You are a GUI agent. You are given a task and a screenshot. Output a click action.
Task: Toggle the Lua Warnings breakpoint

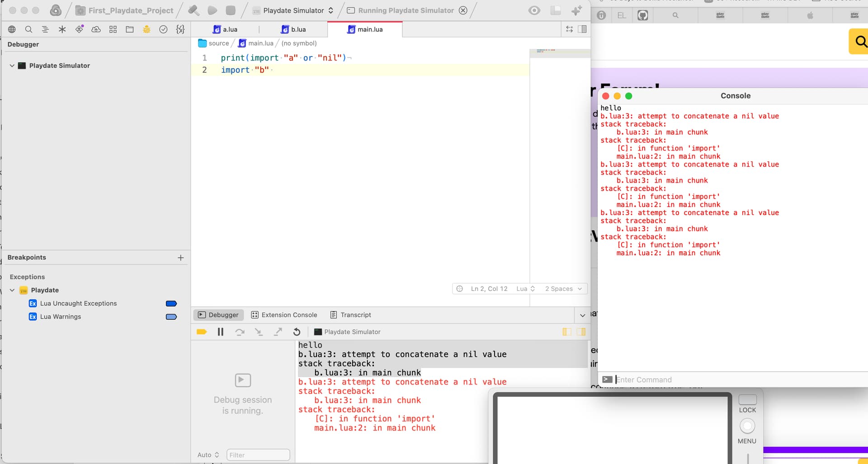(x=171, y=317)
